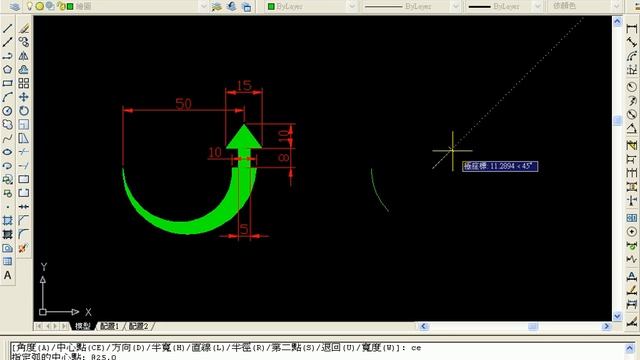Viewport: 640px width, 360px height.
Task: Select the Ellipse Arc tool
Action: click(7, 166)
